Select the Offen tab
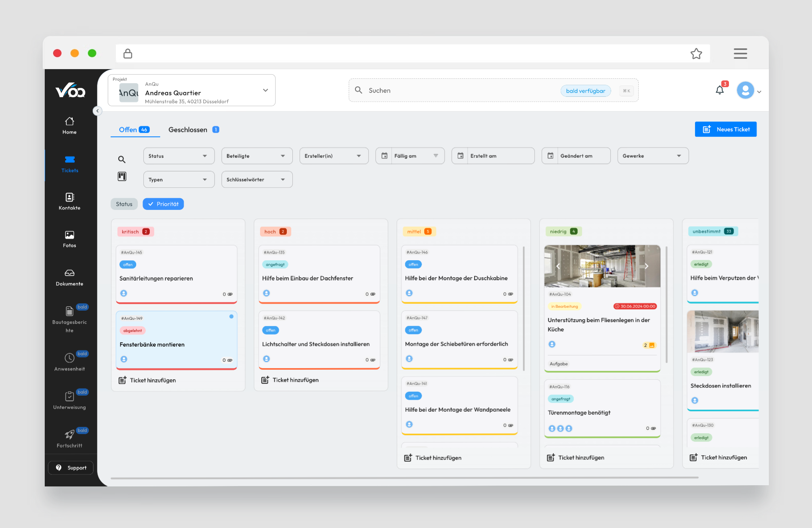The image size is (812, 528). pyautogui.click(x=135, y=129)
